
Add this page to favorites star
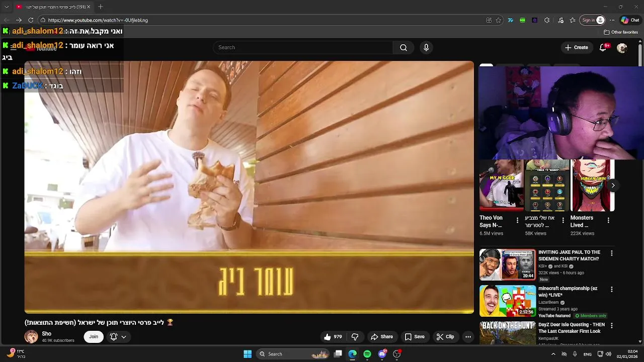[x=499, y=20]
